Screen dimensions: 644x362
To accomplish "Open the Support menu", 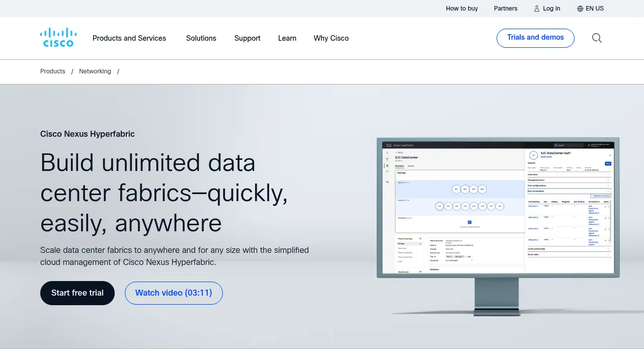I will pyautogui.click(x=248, y=38).
